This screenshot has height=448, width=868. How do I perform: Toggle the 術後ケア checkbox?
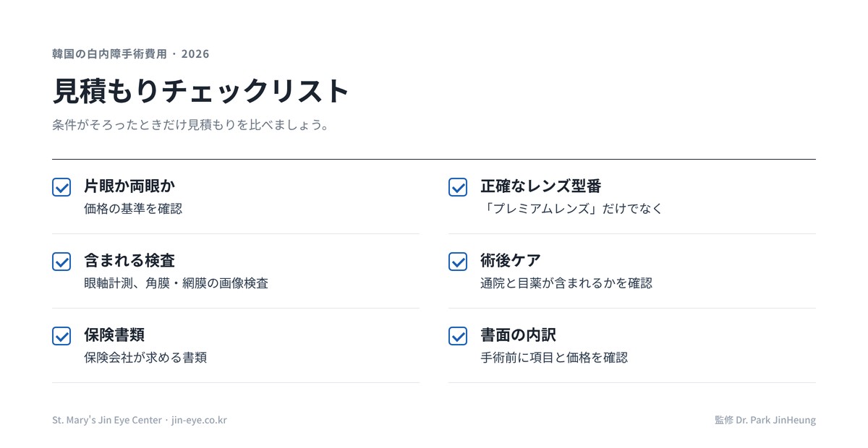coord(458,262)
